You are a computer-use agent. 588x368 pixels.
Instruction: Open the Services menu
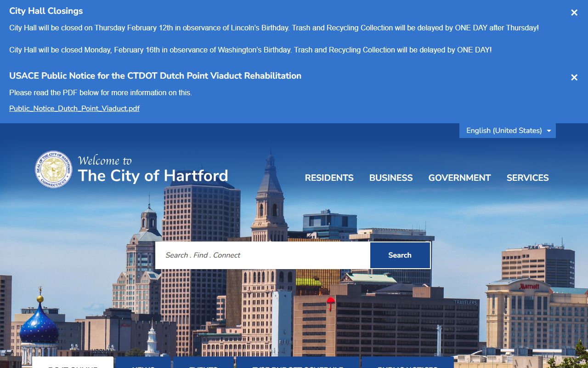[528, 178]
